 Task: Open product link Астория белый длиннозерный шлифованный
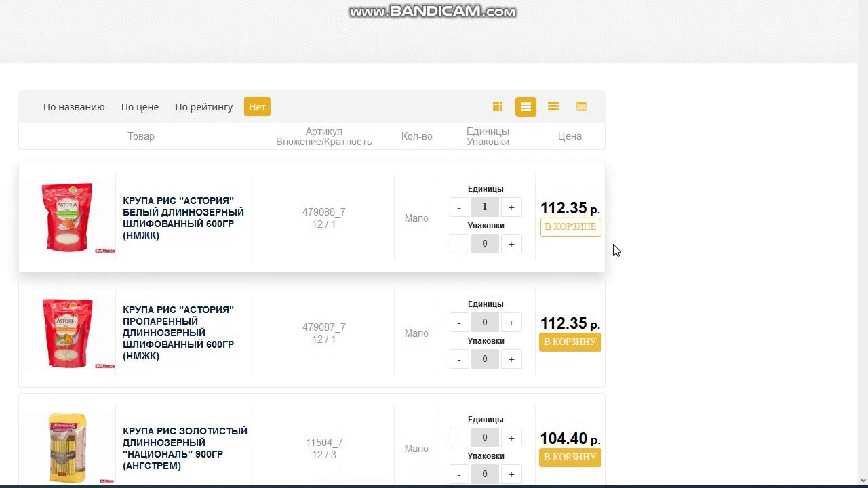click(x=183, y=218)
